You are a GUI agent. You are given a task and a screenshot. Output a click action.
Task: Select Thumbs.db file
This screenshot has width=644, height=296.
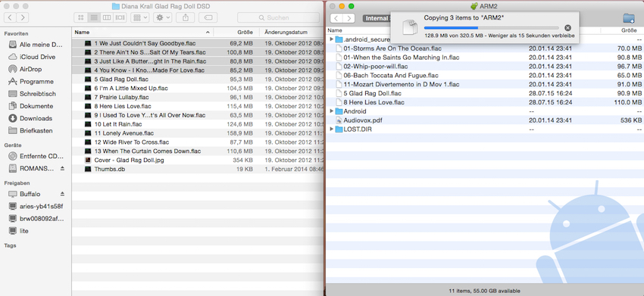point(198,169)
